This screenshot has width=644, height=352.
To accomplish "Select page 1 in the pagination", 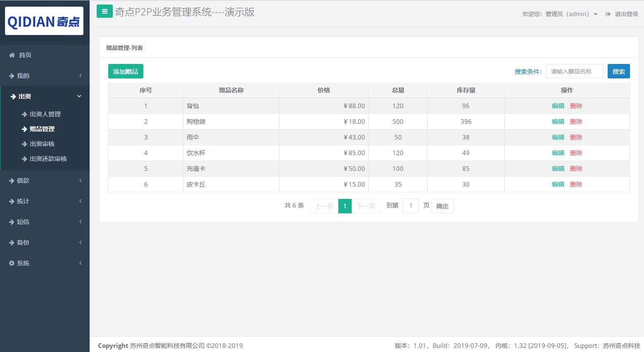I will (345, 206).
